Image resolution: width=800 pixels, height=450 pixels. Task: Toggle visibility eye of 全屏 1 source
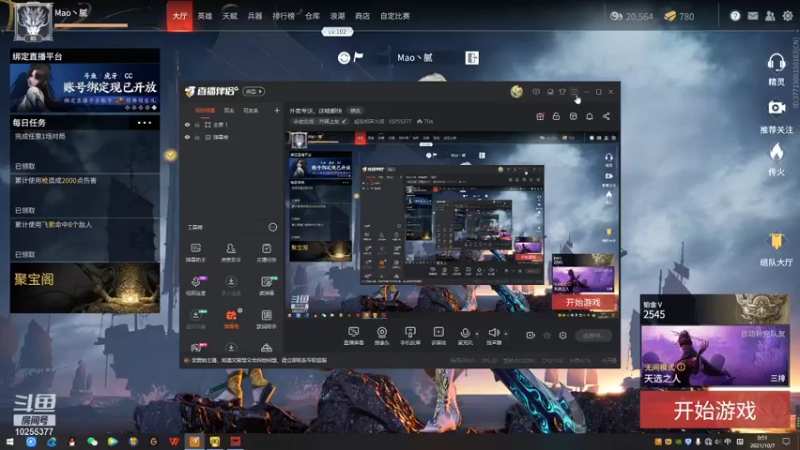click(187, 124)
